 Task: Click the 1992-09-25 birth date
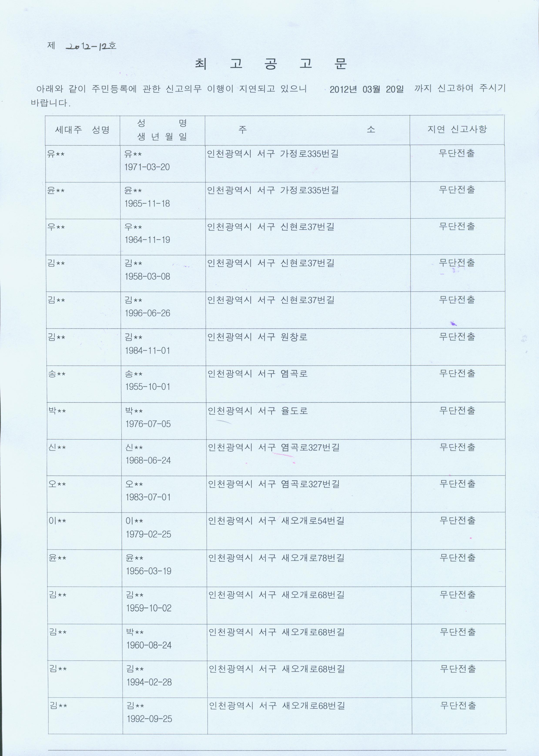pos(149,719)
